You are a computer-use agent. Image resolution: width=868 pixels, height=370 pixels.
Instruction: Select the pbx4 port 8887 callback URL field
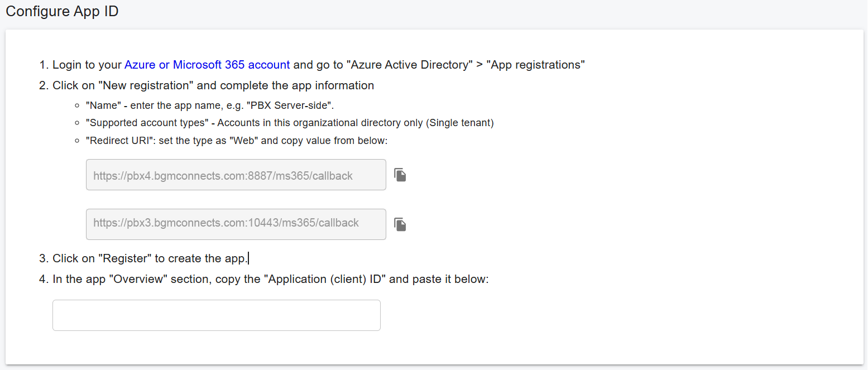pos(236,175)
